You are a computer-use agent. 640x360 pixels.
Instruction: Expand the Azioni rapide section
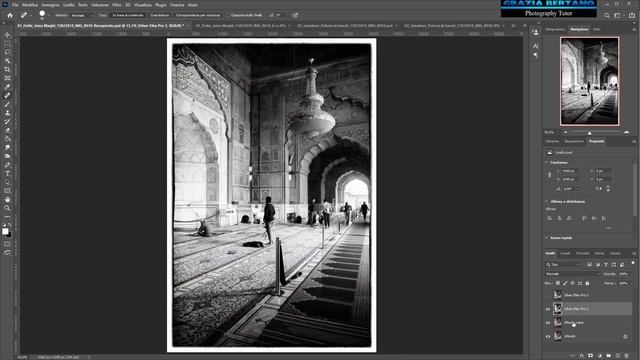coord(547,238)
